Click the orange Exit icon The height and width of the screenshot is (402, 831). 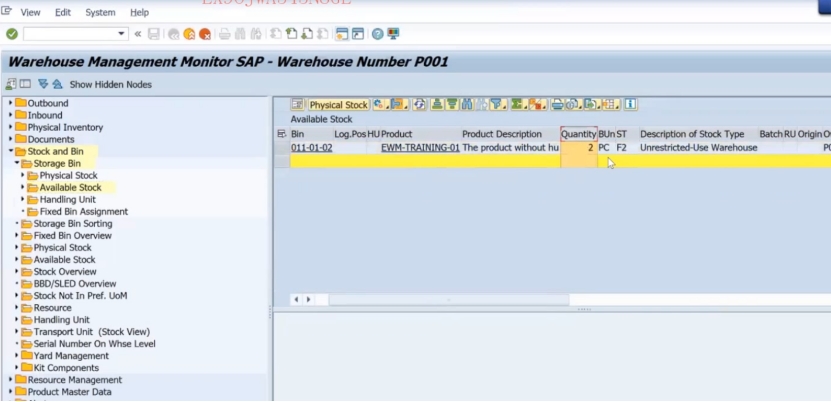click(x=189, y=34)
